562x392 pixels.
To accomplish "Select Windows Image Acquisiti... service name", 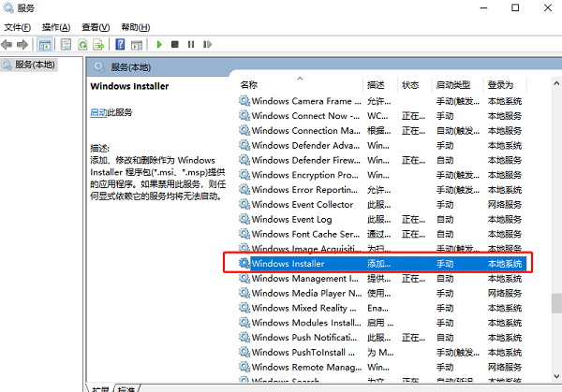I will tap(306, 249).
